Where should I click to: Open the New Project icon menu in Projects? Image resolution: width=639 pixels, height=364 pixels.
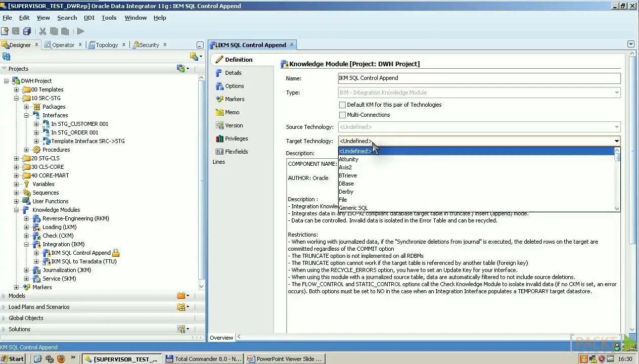(x=182, y=68)
